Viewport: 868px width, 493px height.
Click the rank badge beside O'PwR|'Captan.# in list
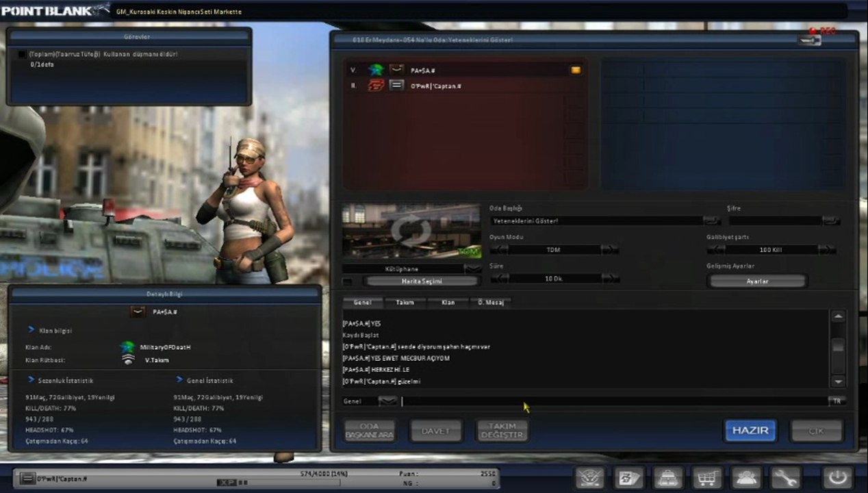397,86
